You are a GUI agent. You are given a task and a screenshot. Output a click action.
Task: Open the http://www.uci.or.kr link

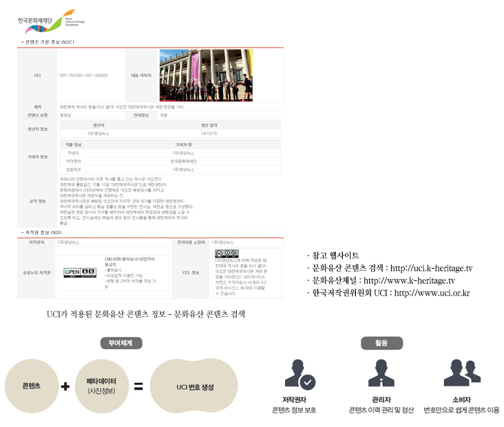(432, 293)
